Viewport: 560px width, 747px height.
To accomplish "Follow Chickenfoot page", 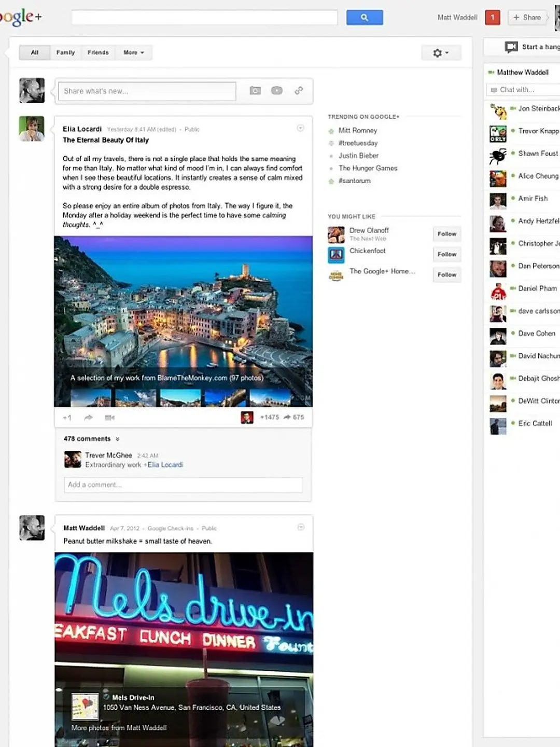I will pos(446,254).
